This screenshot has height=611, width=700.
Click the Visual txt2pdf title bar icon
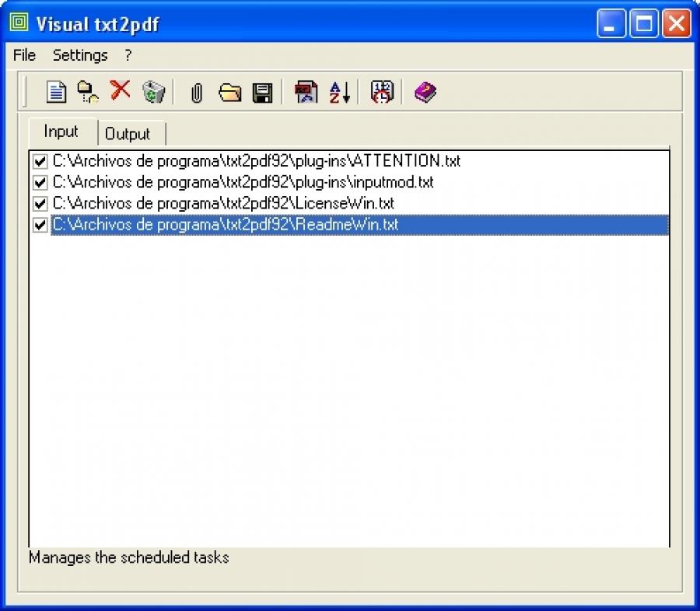[x=19, y=23]
